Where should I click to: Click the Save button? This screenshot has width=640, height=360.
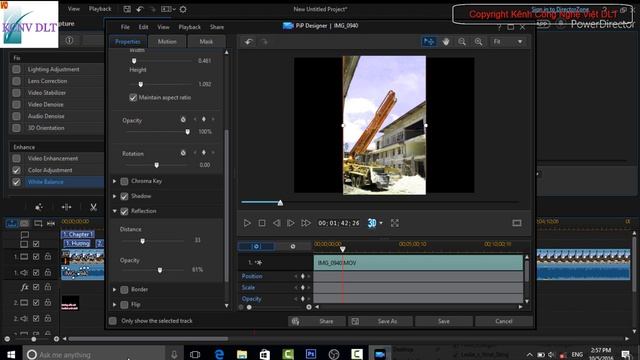444,321
